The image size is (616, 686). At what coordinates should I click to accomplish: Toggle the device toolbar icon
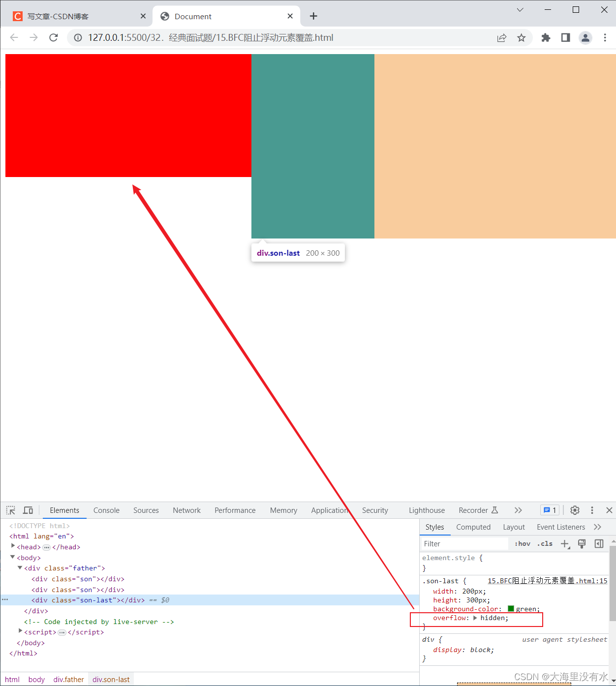coord(28,510)
